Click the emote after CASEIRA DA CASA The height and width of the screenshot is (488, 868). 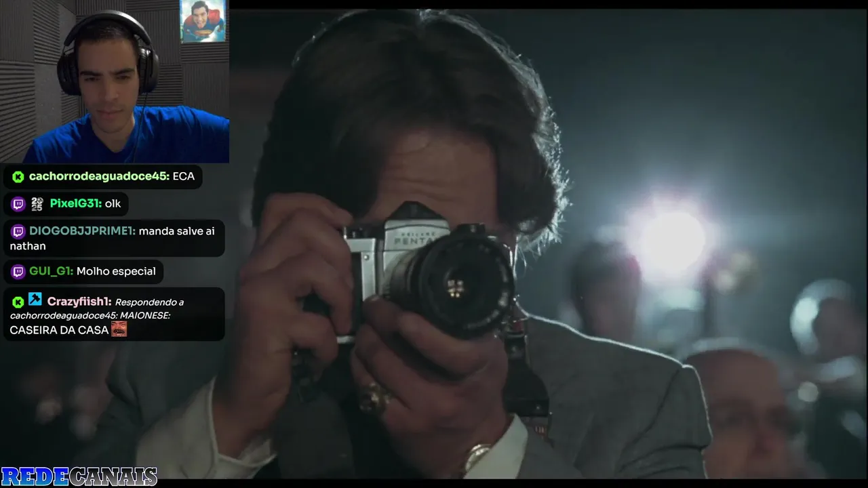pos(119,329)
